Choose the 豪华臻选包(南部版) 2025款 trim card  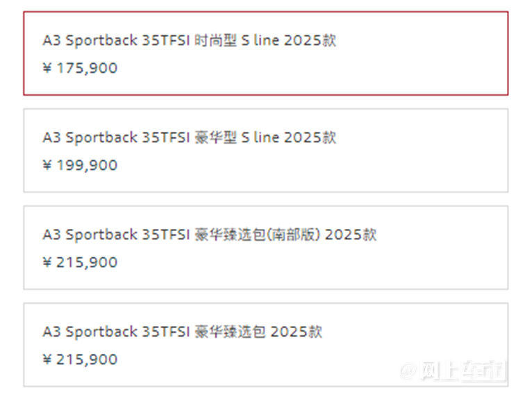pyautogui.click(x=266, y=248)
